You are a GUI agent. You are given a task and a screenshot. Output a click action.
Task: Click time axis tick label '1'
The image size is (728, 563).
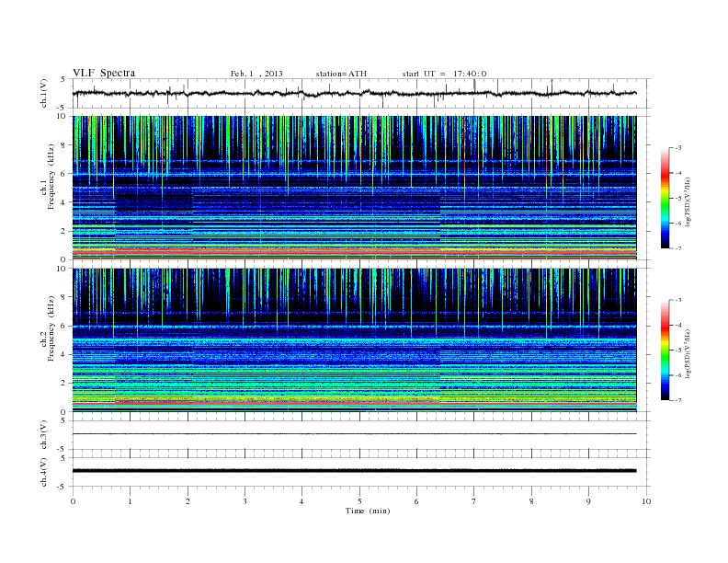130,501
